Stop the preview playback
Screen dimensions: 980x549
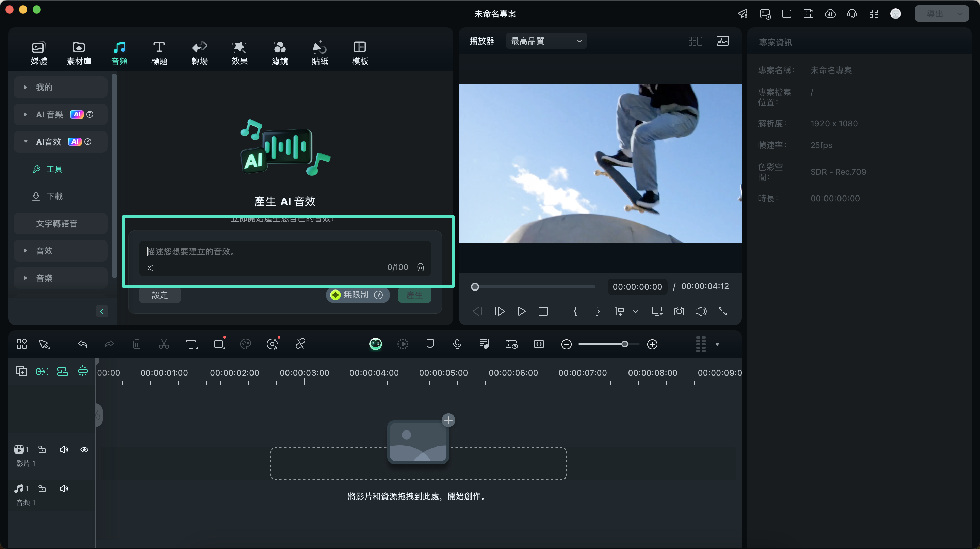tap(543, 311)
